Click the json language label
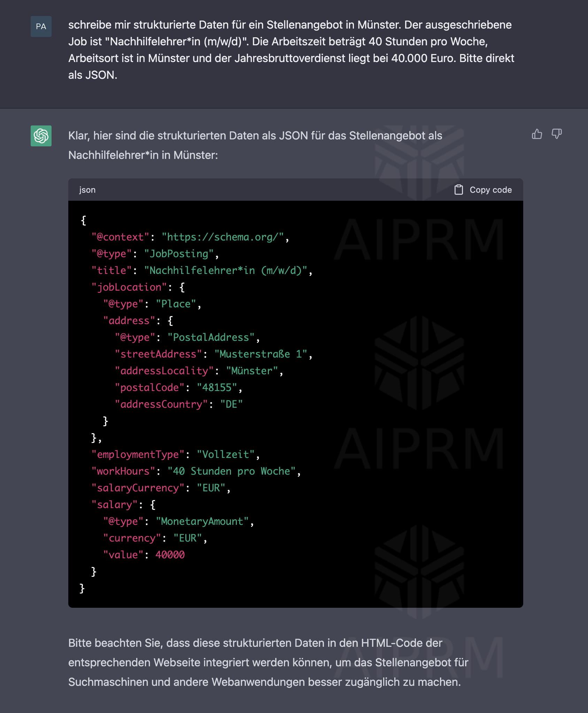The image size is (588, 713). pyautogui.click(x=87, y=190)
